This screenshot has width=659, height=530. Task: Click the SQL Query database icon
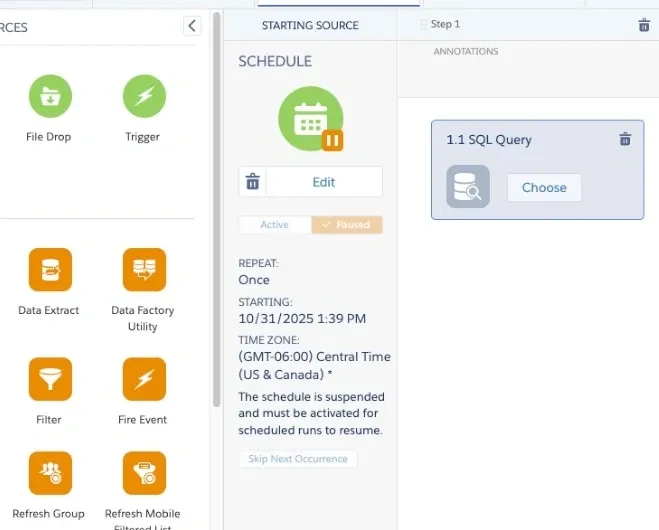coord(468,187)
